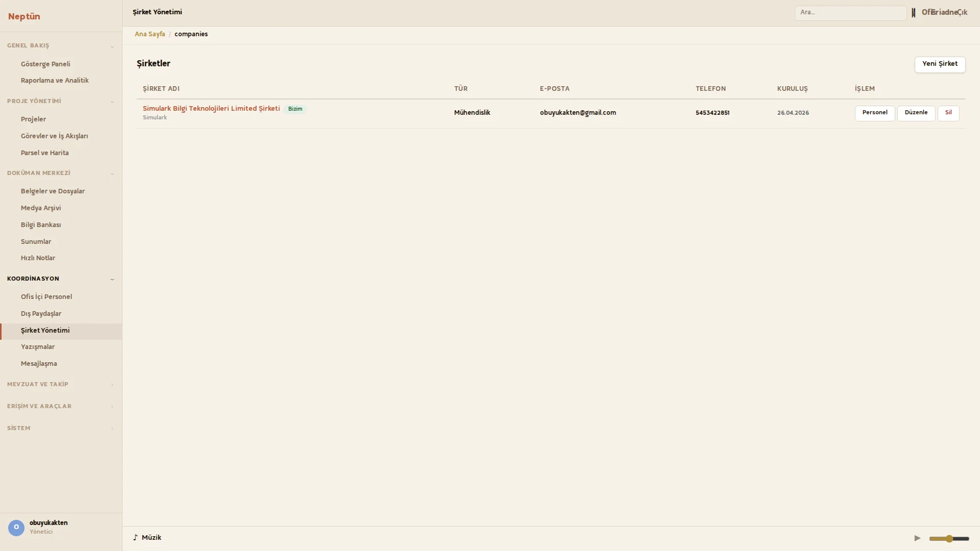Open Belgeler ve Dosyalar
This screenshot has width=980, height=551.
click(x=61, y=191)
